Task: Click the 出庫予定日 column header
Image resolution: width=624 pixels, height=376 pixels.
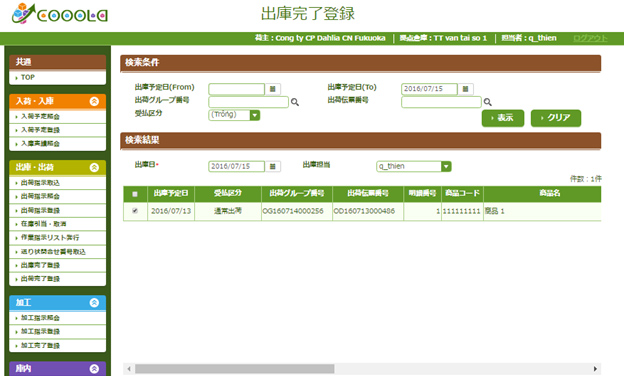Action: click(171, 194)
